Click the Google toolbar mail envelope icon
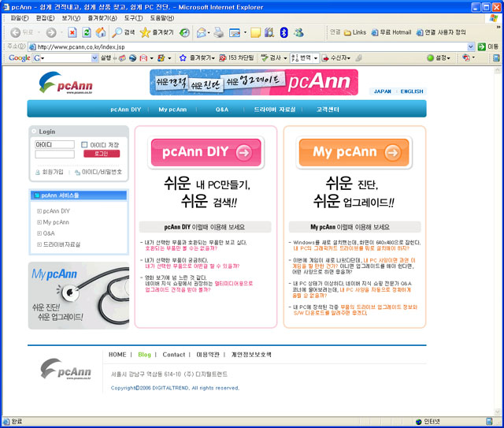The height and width of the screenshot is (428, 504). click(143, 58)
